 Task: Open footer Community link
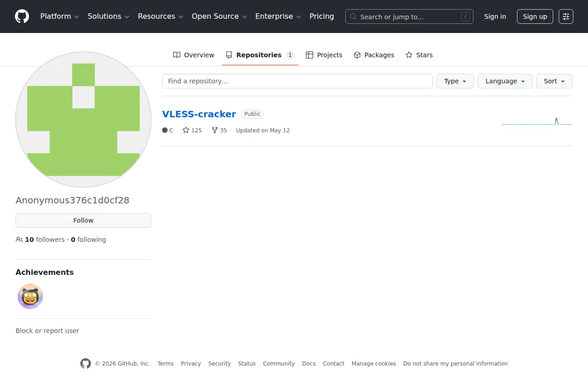(279, 364)
